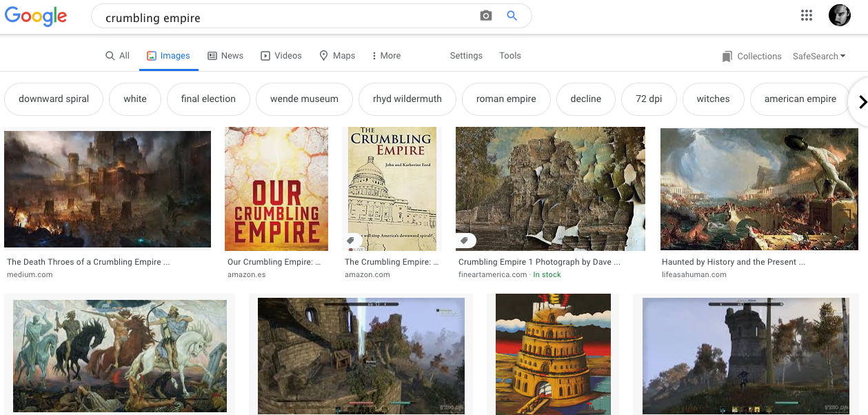Click the Google logo
868x415 pixels.
[36, 17]
